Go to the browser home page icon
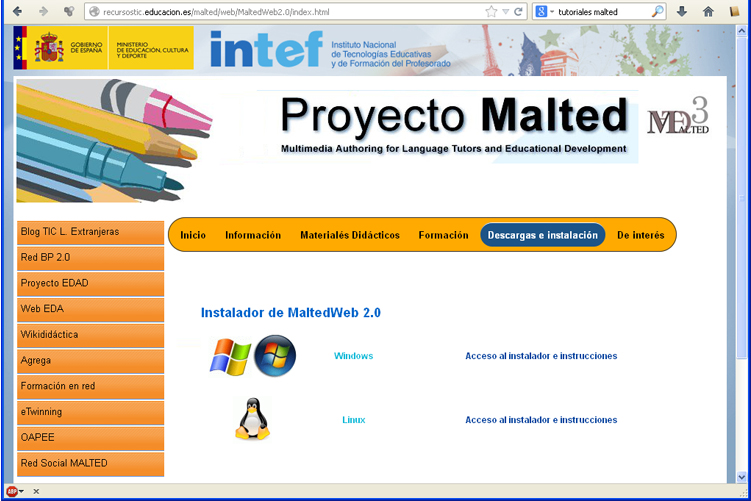This screenshot has height=501, width=751. point(708,11)
